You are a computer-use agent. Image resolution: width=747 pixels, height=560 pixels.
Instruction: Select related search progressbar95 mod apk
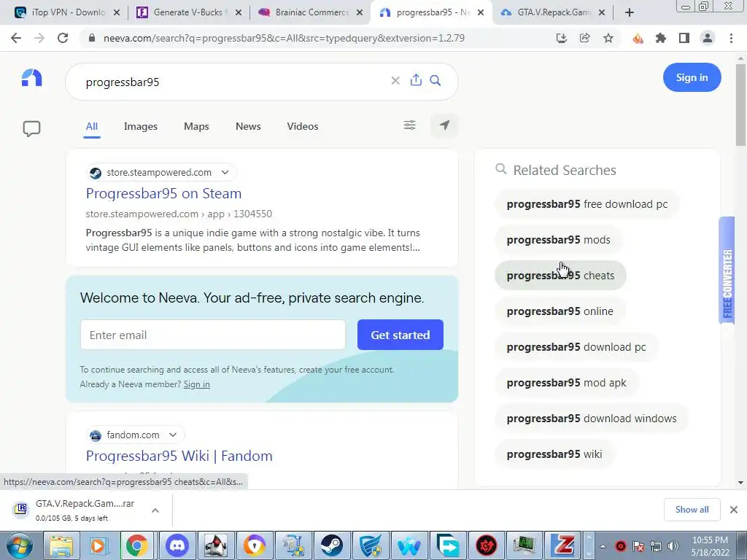566,382
